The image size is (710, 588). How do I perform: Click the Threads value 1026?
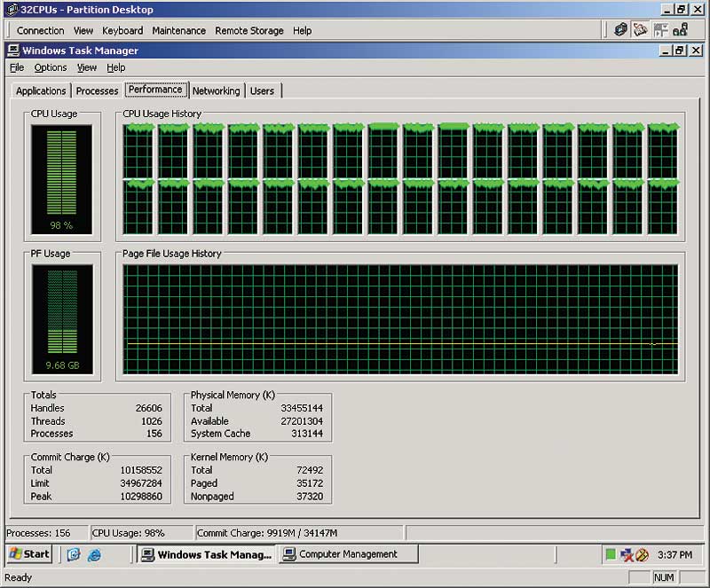(x=151, y=421)
